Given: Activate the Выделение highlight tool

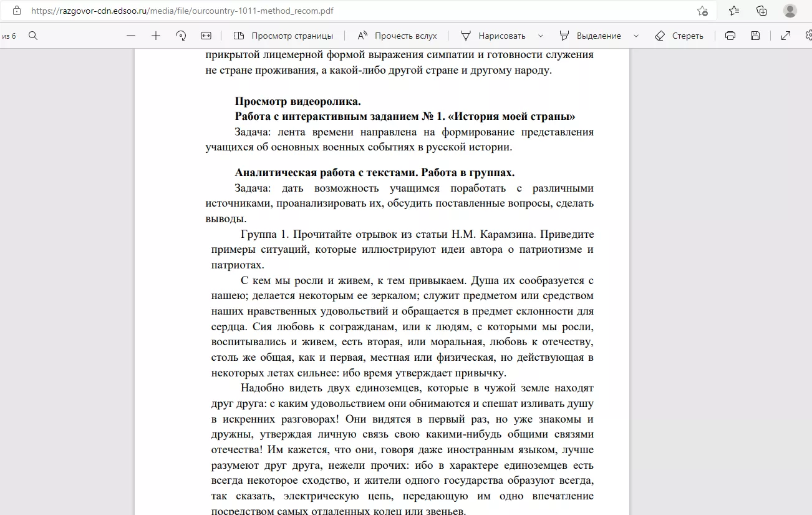Looking at the screenshot, I should pos(591,36).
